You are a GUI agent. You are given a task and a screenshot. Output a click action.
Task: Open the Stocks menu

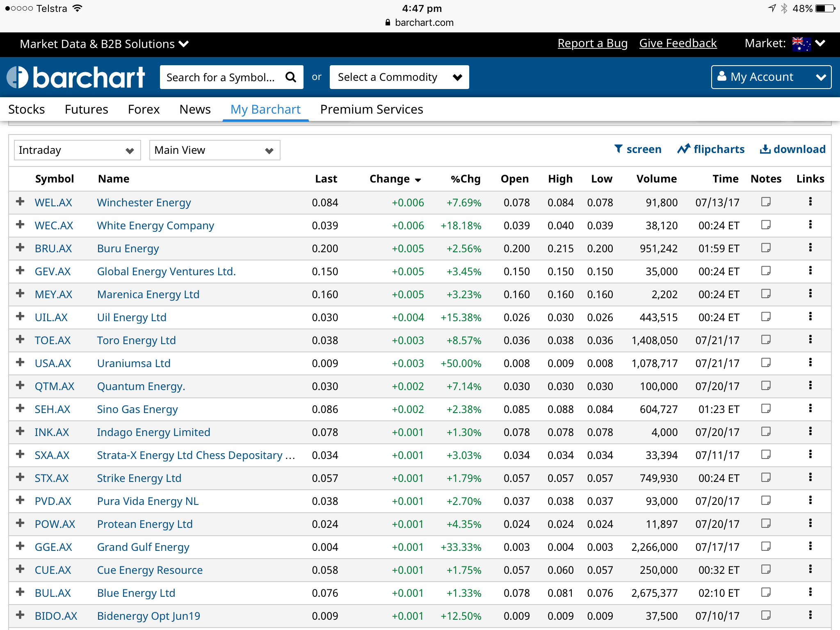click(27, 110)
